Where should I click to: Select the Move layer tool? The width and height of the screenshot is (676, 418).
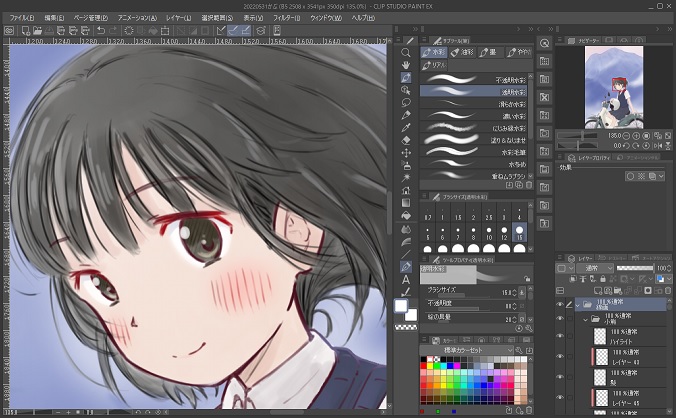[406, 153]
